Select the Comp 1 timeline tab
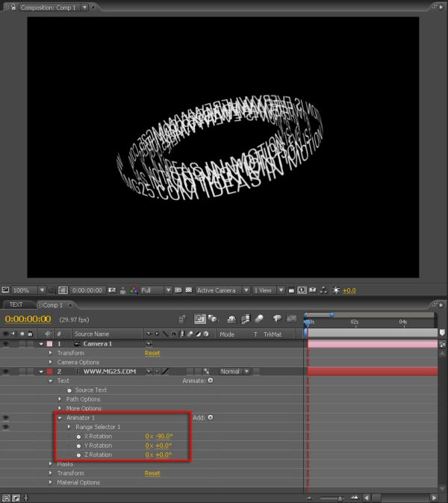The image size is (448, 503). [x=53, y=305]
